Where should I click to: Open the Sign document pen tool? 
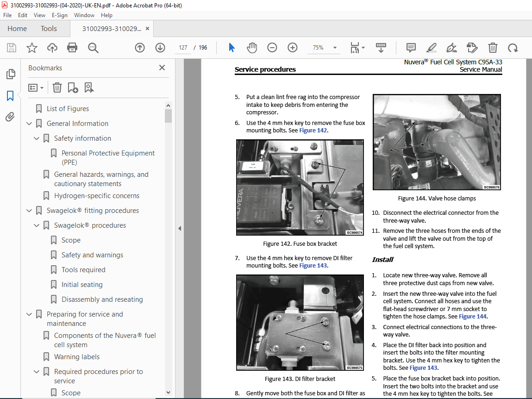(x=451, y=48)
